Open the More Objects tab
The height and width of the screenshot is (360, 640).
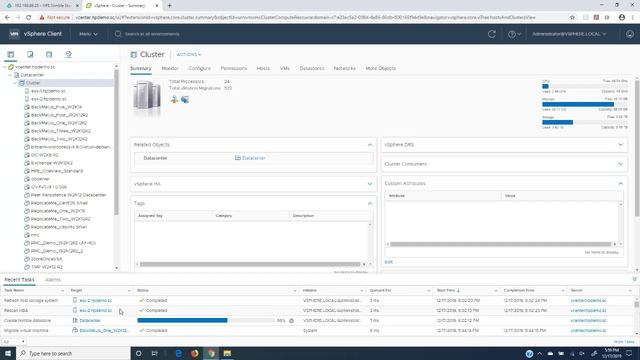[380, 69]
